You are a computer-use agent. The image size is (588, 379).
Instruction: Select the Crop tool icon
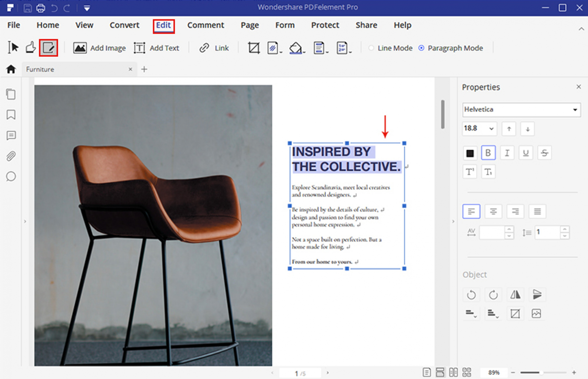254,48
